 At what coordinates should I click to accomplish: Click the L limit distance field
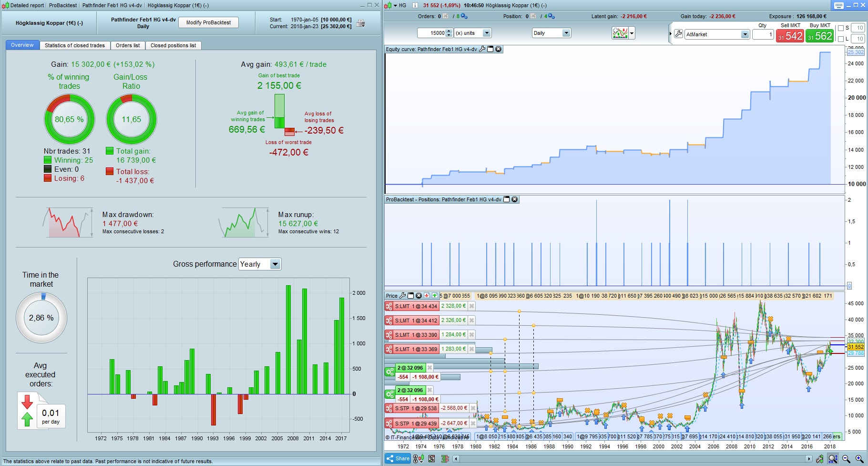[x=858, y=39]
